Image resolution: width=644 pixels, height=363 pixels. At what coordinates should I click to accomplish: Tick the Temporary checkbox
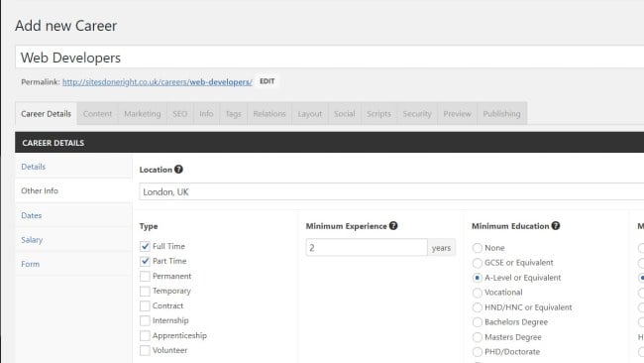pos(145,291)
